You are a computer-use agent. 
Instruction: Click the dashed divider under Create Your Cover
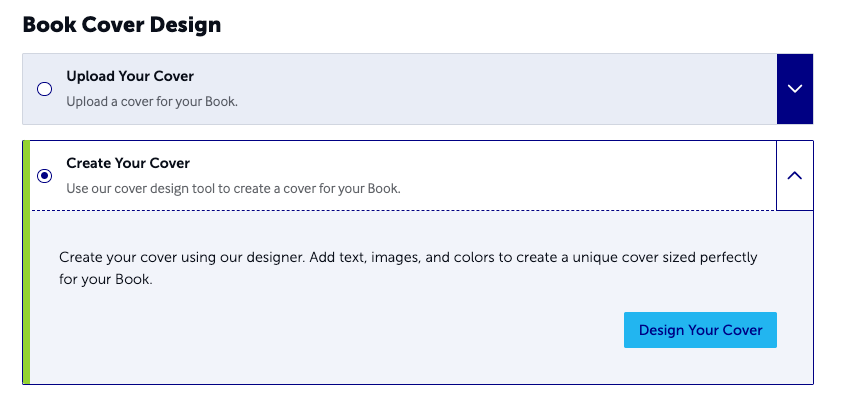pos(403,210)
